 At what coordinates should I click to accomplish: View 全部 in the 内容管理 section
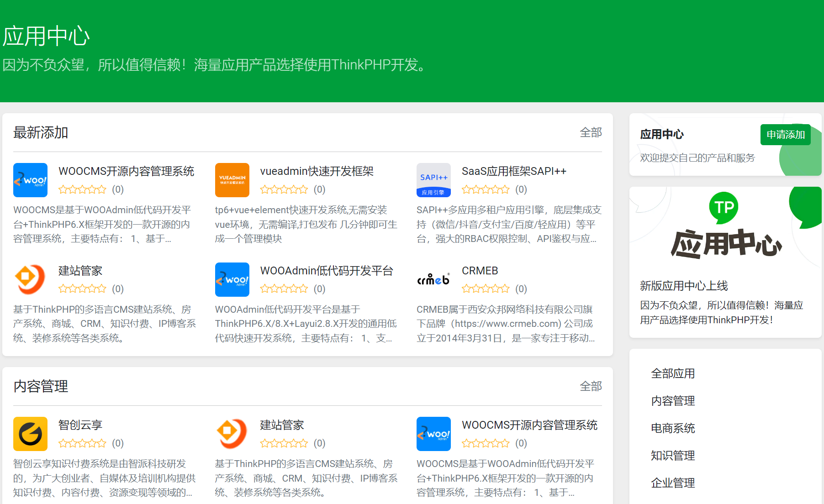click(x=591, y=386)
